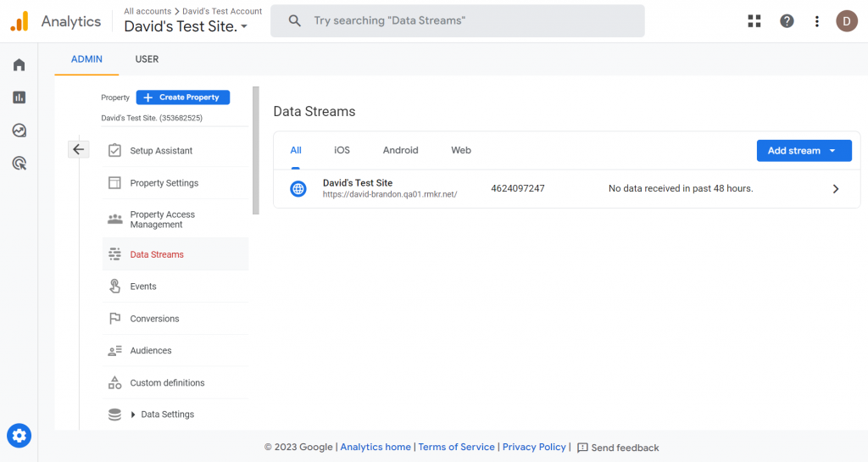Screen dimensions: 868x462
Task: Open the three-dot more options menu
Action: pyautogui.click(x=816, y=21)
